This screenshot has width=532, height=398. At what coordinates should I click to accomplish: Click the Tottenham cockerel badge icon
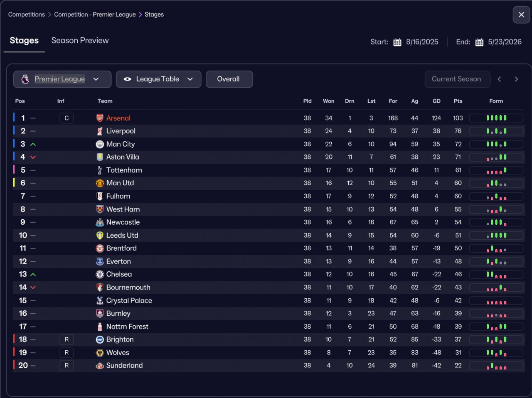pyautogui.click(x=100, y=170)
